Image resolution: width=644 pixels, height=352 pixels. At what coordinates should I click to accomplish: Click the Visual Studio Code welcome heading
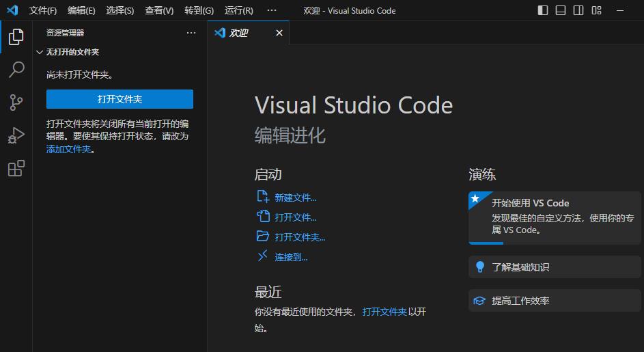click(354, 105)
